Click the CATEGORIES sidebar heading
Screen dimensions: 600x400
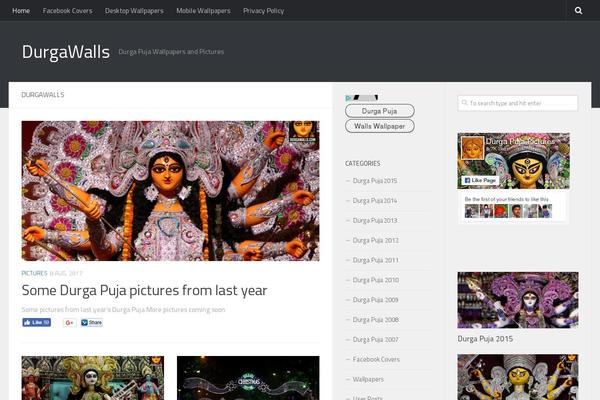[362, 163]
